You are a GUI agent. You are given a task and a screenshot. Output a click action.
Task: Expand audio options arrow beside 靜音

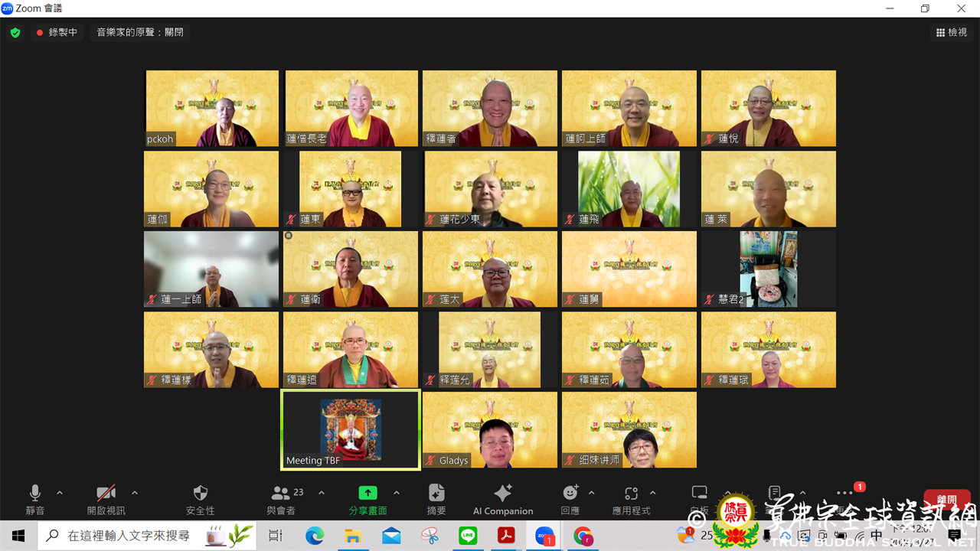click(60, 493)
